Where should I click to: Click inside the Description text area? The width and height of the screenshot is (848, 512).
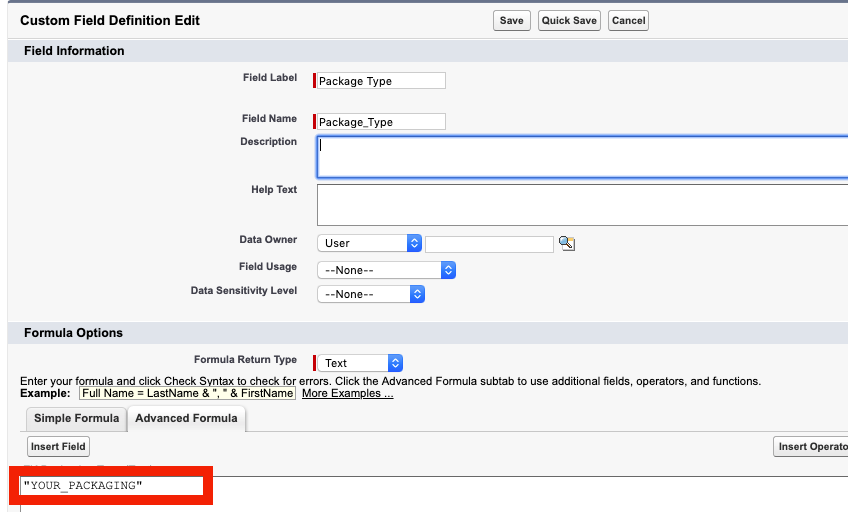tap(582, 157)
